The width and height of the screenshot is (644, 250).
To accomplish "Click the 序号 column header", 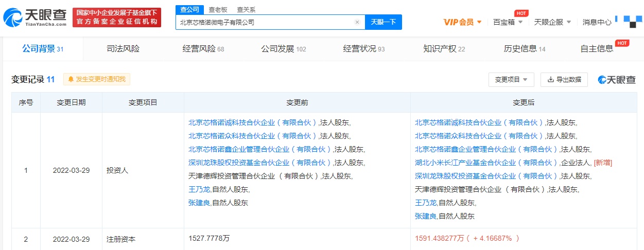I will (x=26, y=102).
